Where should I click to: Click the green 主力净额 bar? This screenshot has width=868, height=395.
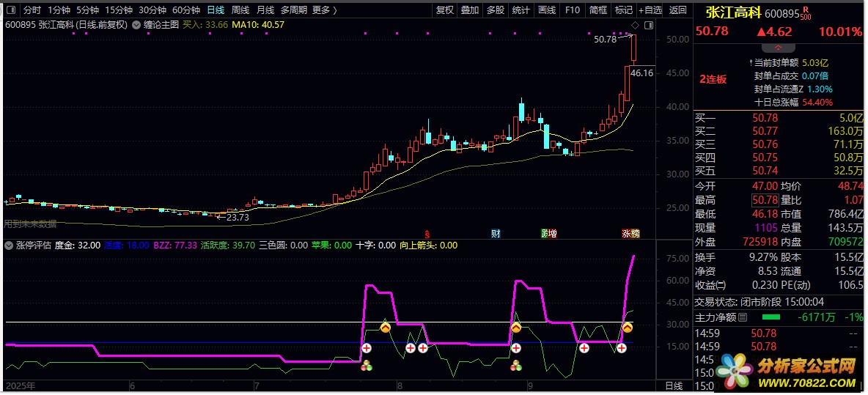(771, 317)
